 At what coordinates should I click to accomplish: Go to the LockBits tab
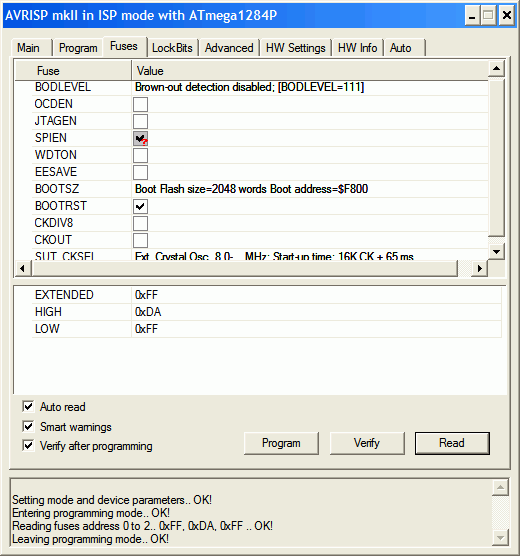click(172, 48)
